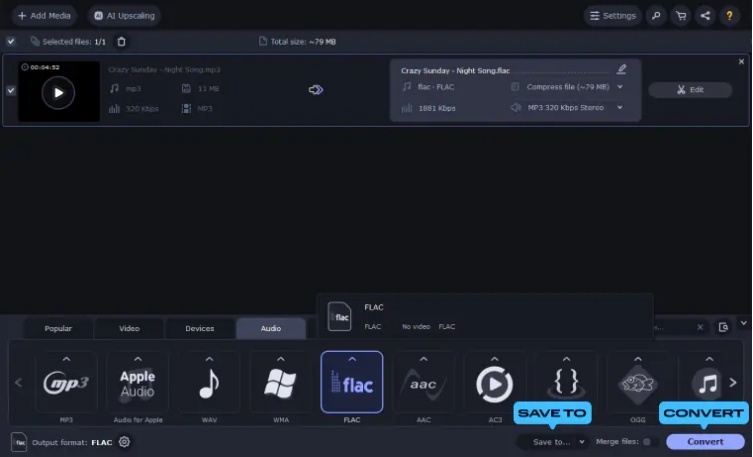
Task: Select the Audio tab
Action: (x=271, y=328)
